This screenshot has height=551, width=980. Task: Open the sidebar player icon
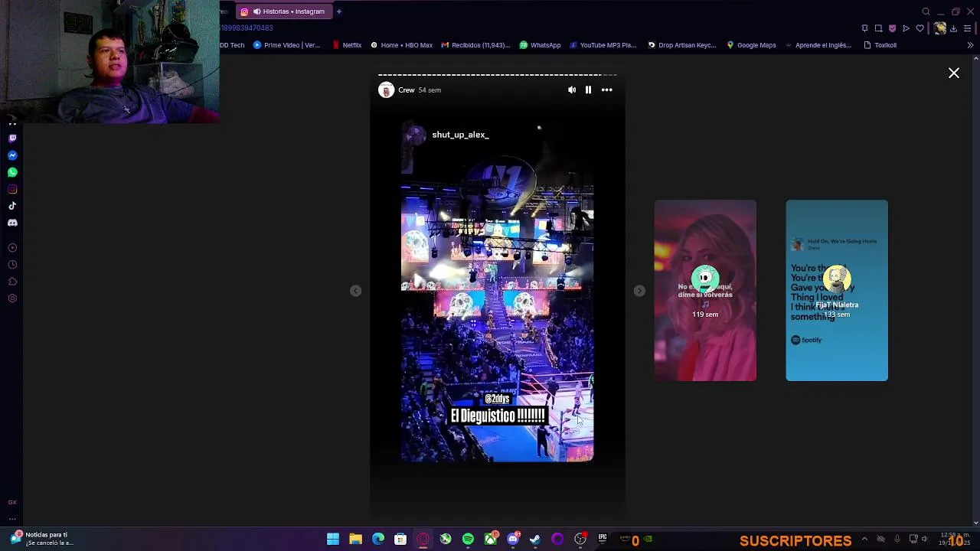pyautogui.click(x=12, y=248)
